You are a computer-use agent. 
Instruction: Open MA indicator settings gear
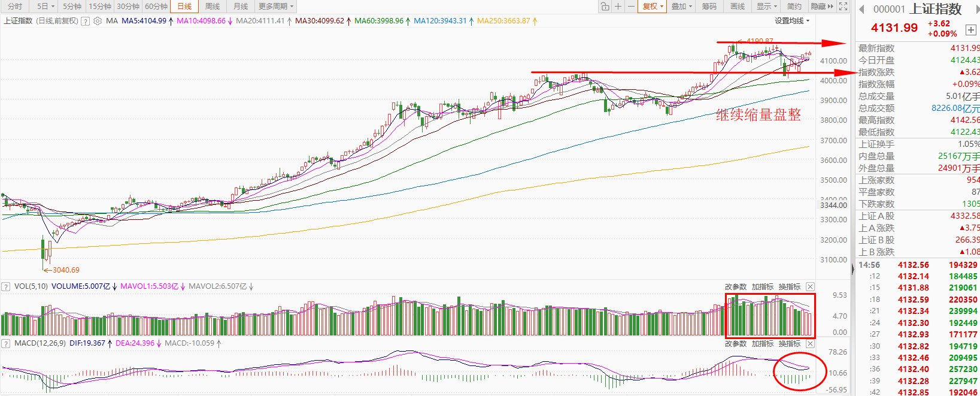click(x=98, y=21)
